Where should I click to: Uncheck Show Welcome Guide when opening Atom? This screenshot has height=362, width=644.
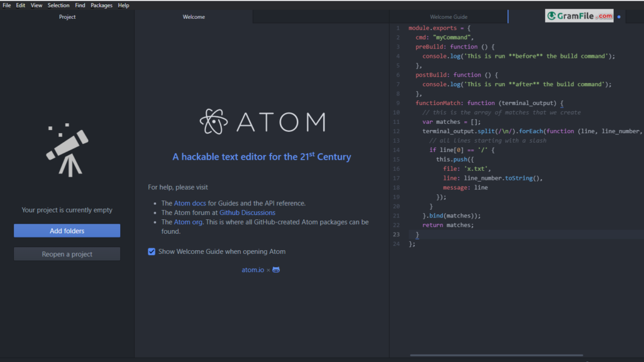(x=152, y=251)
